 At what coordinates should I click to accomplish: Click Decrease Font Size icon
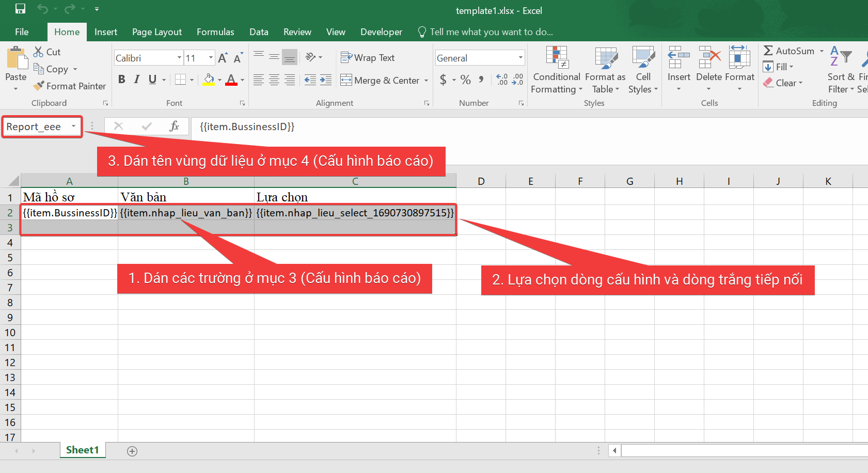(x=238, y=58)
